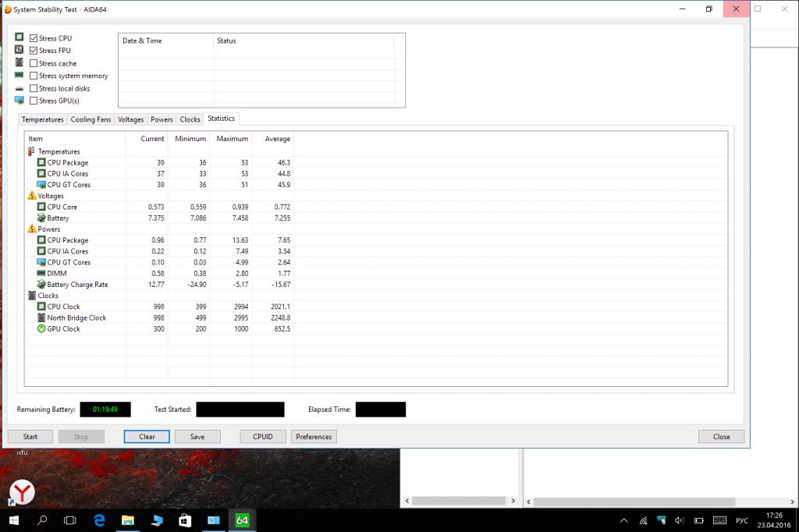This screenshot has height=532, width=799.
Task: Click the DIMM memory icon
Action: pos(41,273)
